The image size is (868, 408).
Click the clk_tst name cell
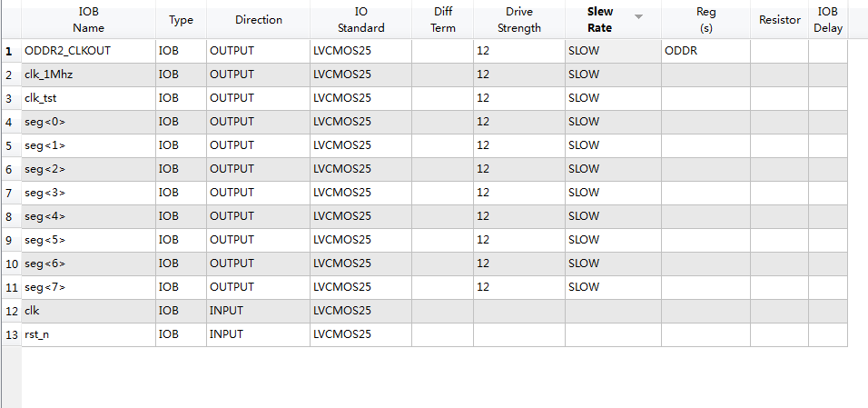click(89, 98)
